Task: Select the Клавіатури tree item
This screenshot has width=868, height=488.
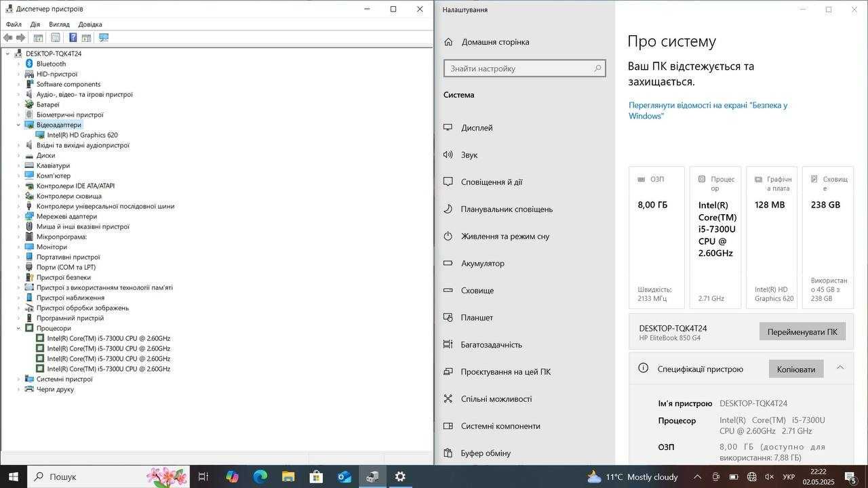Action: pos(53,165)
